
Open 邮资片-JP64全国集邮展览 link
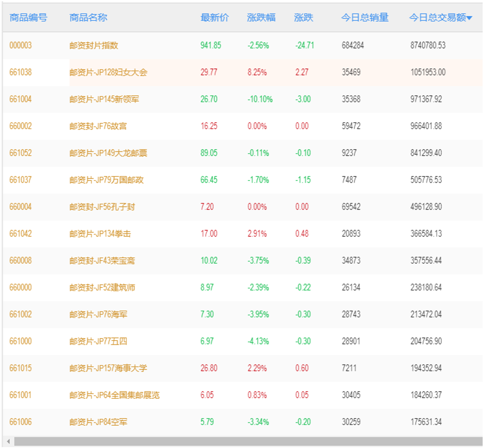[114, 395]
